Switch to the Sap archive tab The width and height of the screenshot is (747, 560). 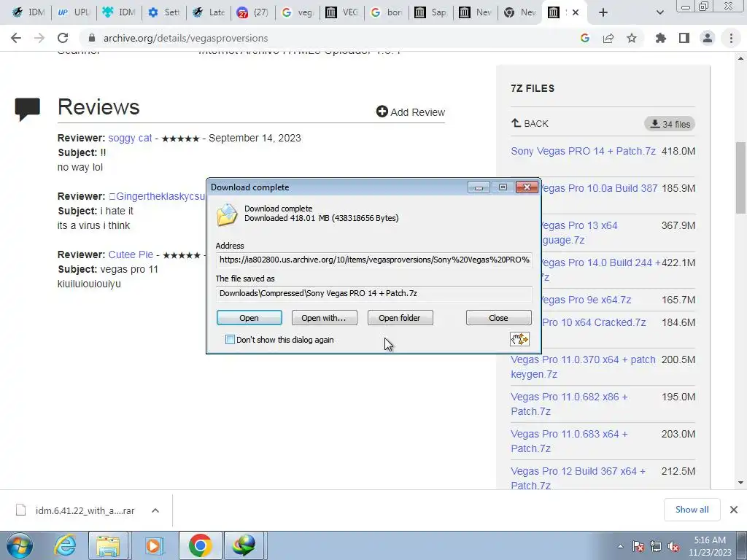pos(430,12)
